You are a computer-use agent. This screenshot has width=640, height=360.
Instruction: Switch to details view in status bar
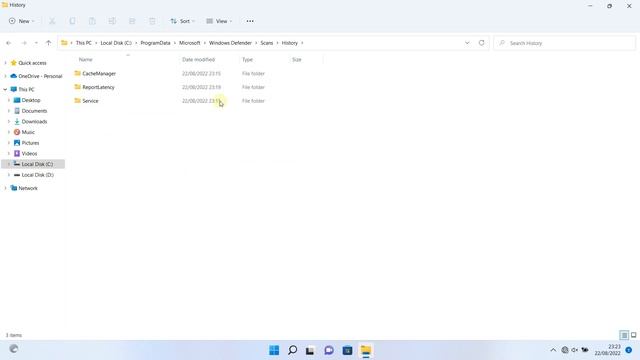pyautogui.click(x=624, y=335)
